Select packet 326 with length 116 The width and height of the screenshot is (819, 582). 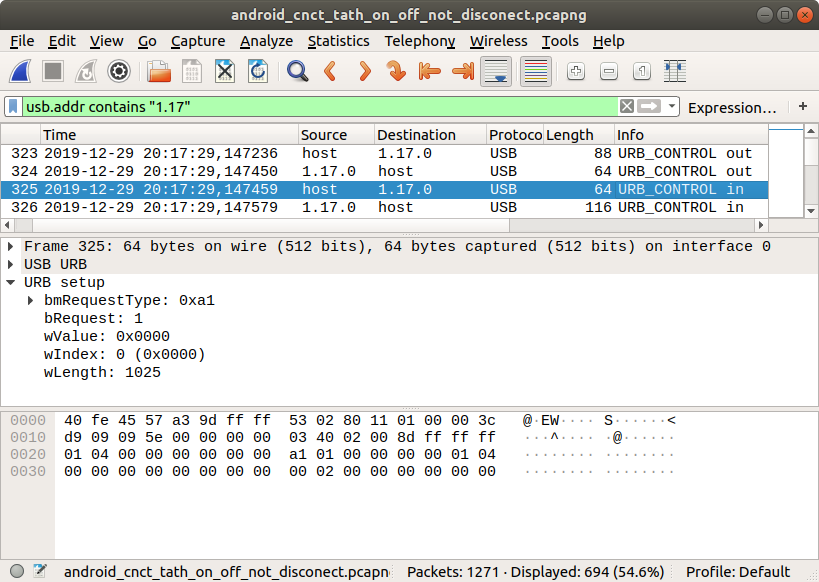384,207
